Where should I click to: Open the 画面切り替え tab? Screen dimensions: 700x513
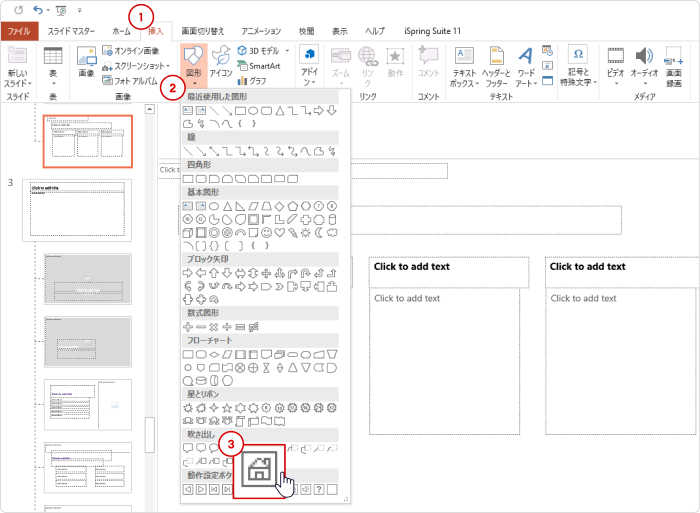click(203, 31)
